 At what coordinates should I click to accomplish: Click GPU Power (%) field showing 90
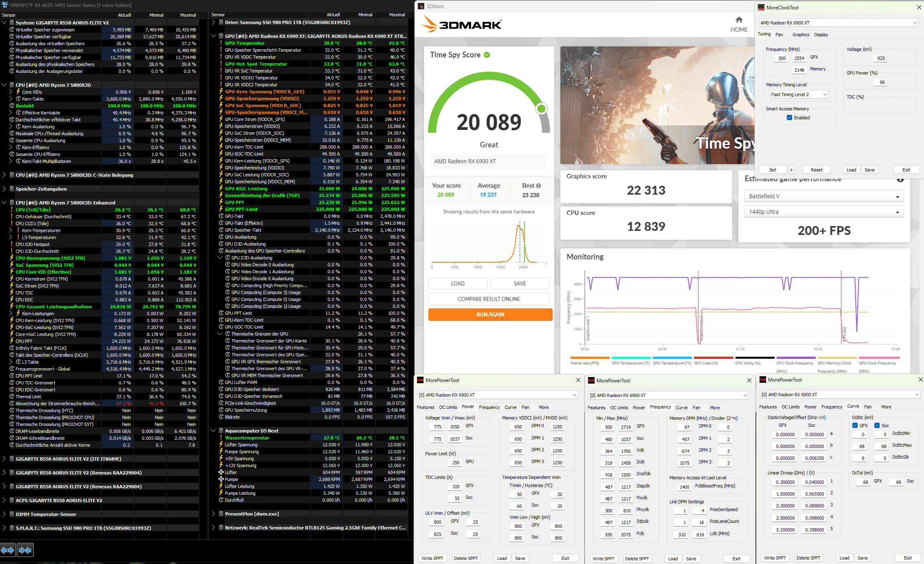(x=880, y=82)
